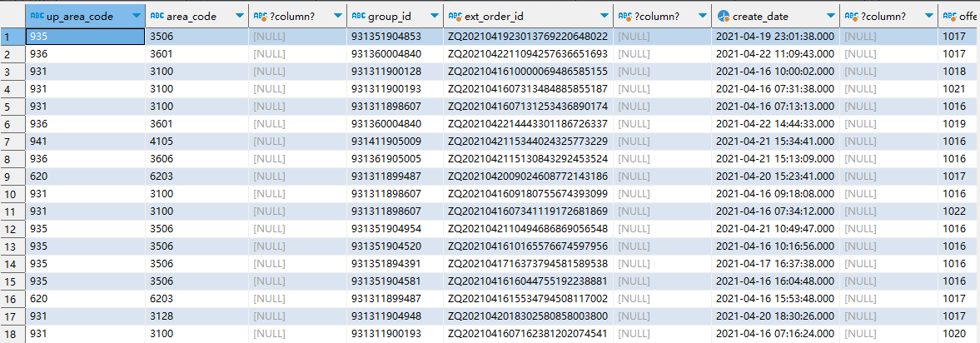980x343 pixels.
Task: Click create_date 2021-04-21 10:49:47.000
Action: pos(776,229)
